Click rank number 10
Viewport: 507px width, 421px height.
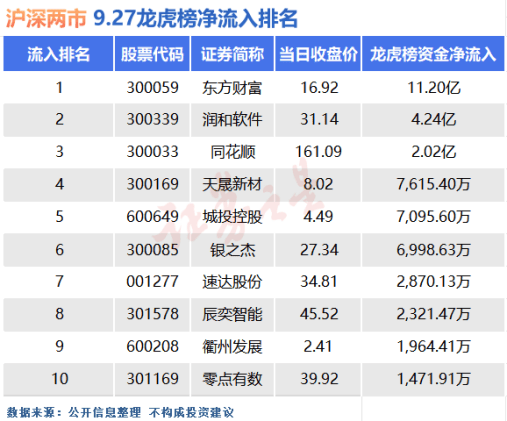pos(60,379)
